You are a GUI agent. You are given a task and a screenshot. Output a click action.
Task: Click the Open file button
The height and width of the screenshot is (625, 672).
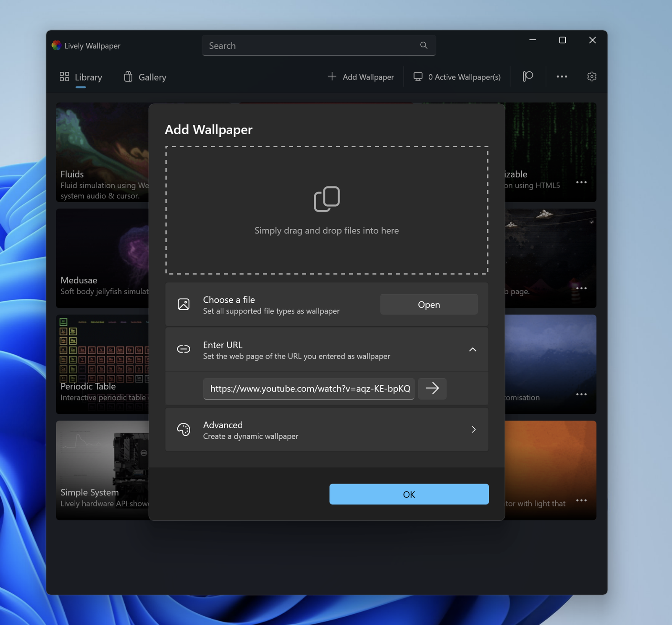(429, 304)
